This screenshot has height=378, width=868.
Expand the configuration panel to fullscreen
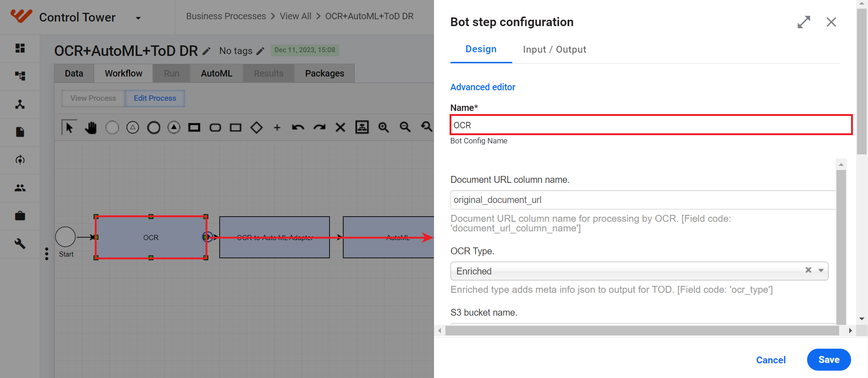coord(804,22)
